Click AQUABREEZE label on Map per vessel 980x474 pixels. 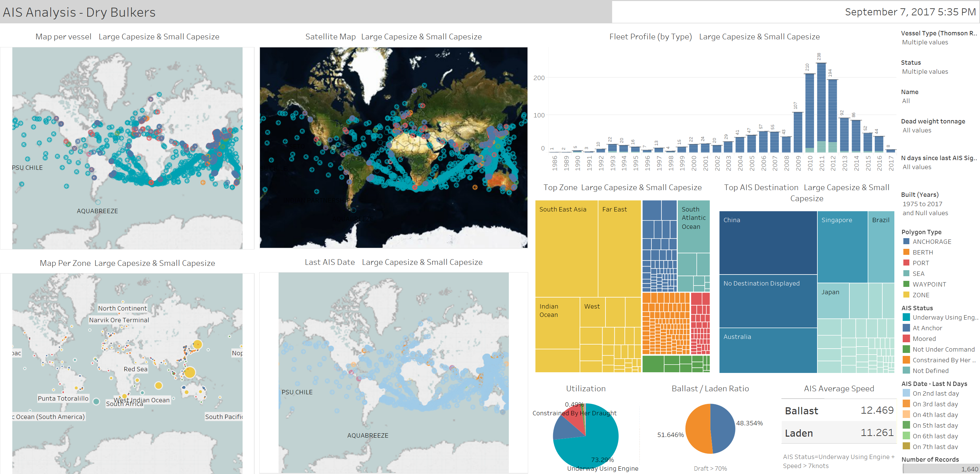pos(97,211)
